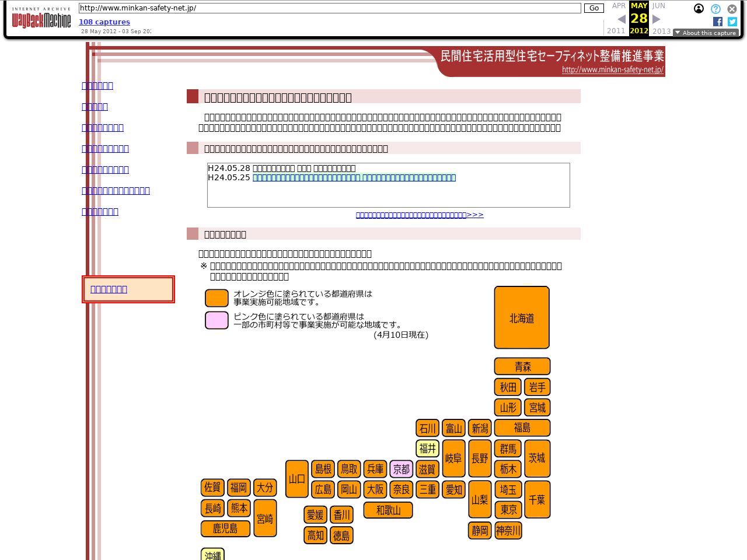Open the H24.05.25 news link
The height and width of the screenshot is (560, 747).
(x=354, y=177)
